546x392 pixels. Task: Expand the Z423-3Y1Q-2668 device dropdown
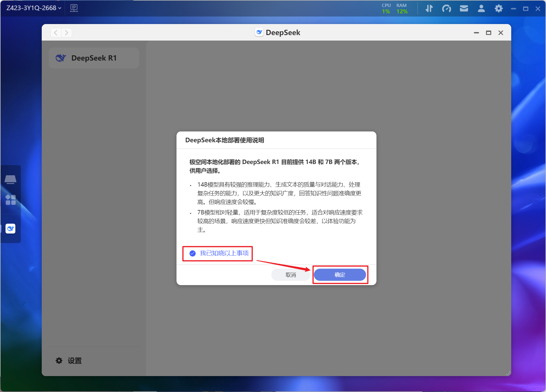[x=34, y=8]
